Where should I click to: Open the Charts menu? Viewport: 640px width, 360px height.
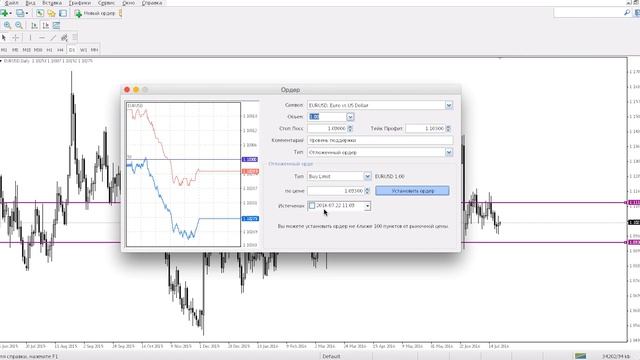coord(80,3)
